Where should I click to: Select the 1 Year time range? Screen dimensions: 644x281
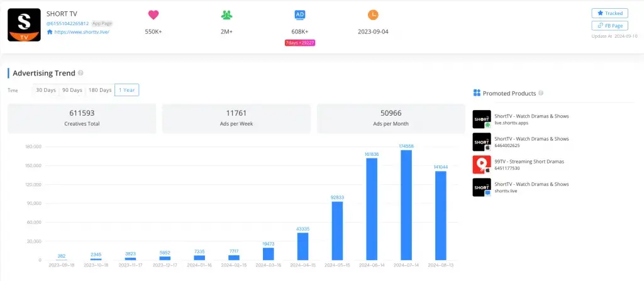(x=127, y=90)
